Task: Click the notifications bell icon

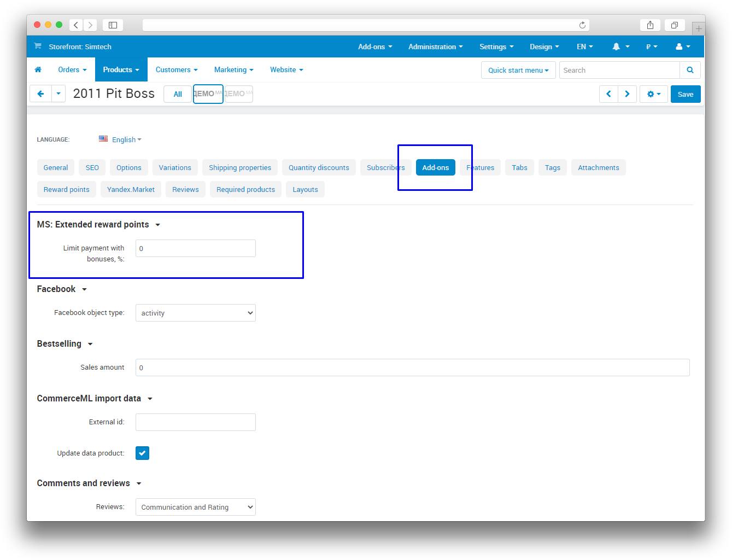Action: pos(617,47)
